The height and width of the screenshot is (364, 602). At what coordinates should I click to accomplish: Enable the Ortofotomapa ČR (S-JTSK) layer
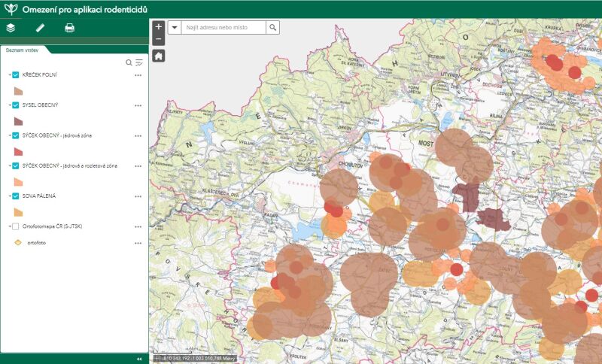tap(15, 226)
